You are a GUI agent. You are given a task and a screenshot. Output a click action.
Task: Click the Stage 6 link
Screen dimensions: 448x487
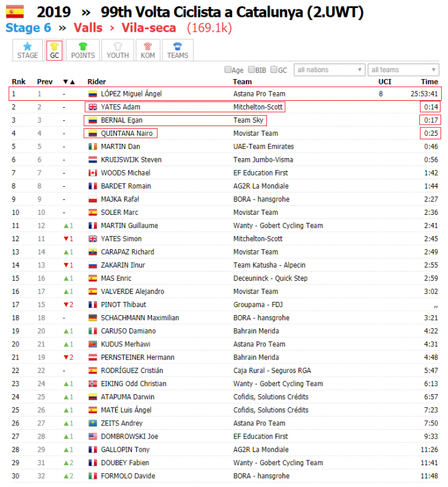pos(28,27)
